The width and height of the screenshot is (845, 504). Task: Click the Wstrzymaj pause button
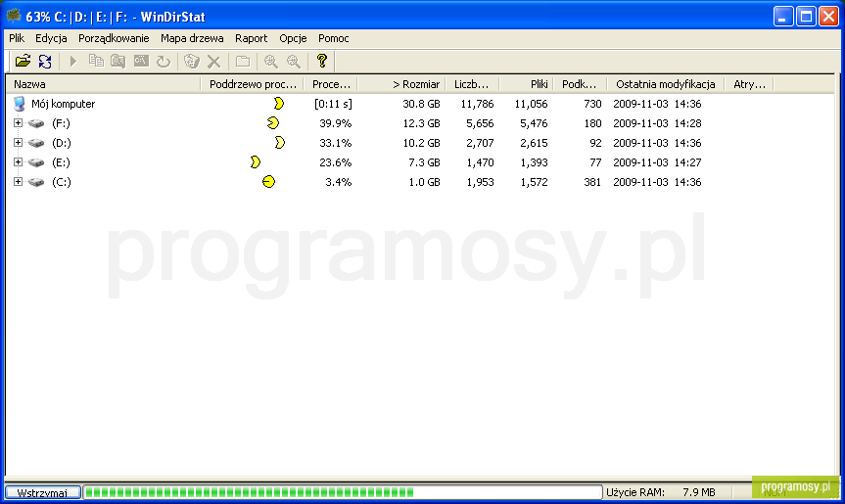42,492
